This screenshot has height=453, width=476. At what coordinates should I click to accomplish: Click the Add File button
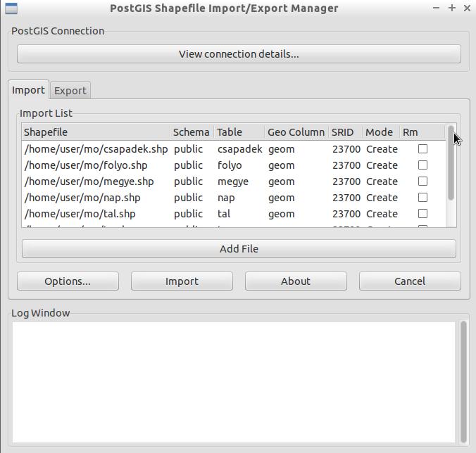point(239,248)
